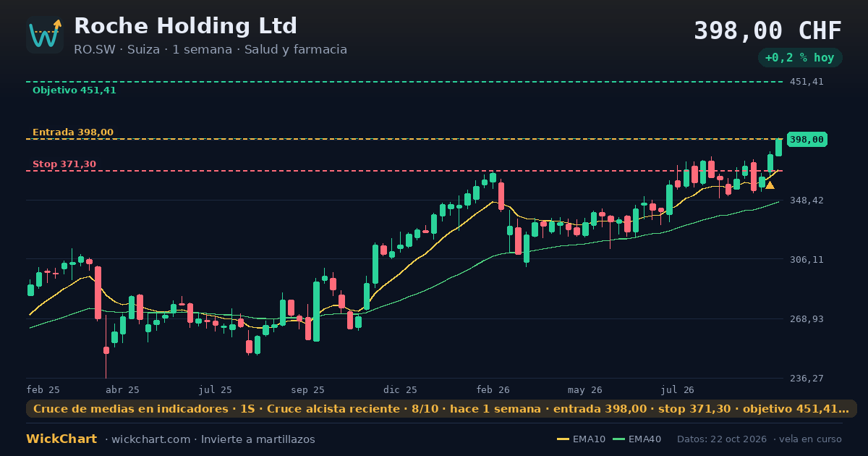Click the Cruce de medias signal banner
This screenshot has height=456, width=868.
pos(441,409)
